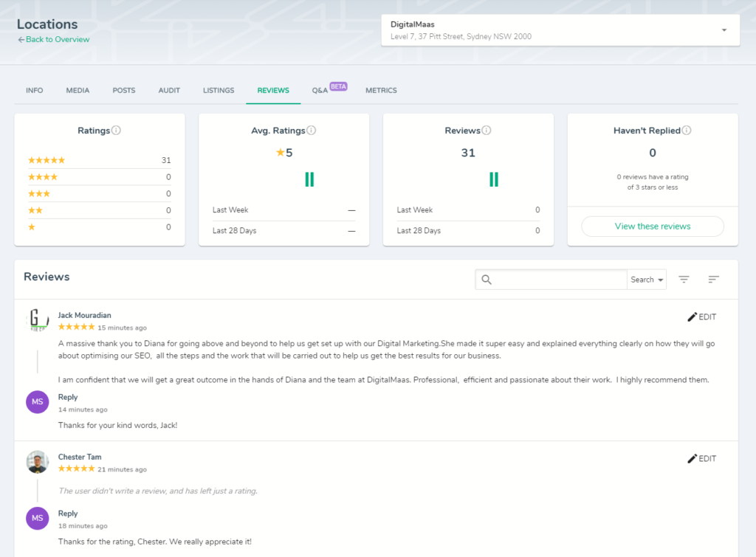
Task: Click 'Thanks for the rating, Chester' reply
Action: coord(155,542)
